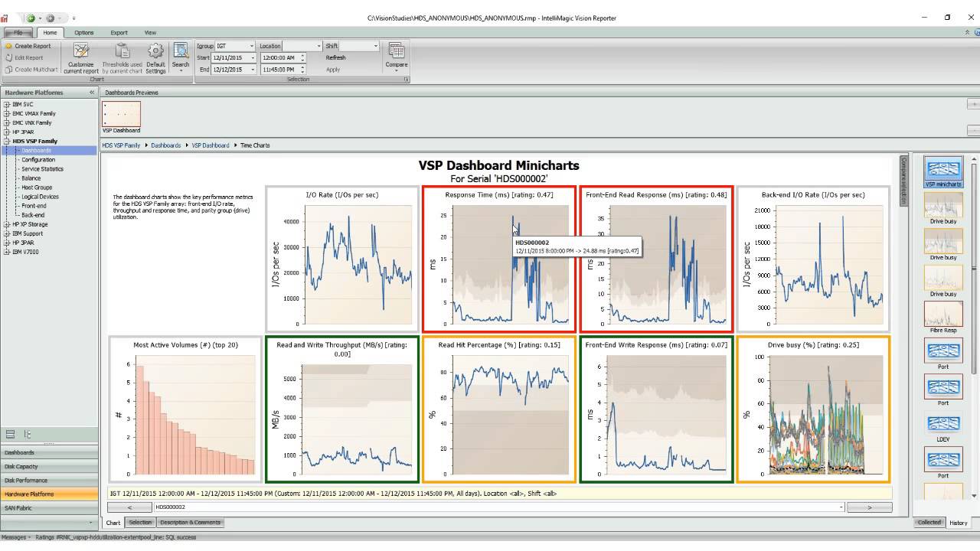Open the Most Active Volumes minichart

pyautogui.click(x=185, y=409)
